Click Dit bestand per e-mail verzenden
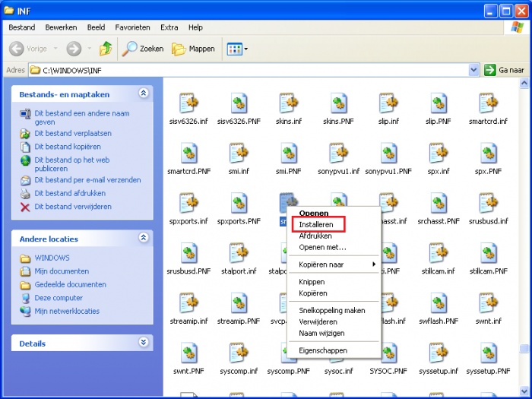The width and height of the screenshot is (532, 399). point(87,180)
